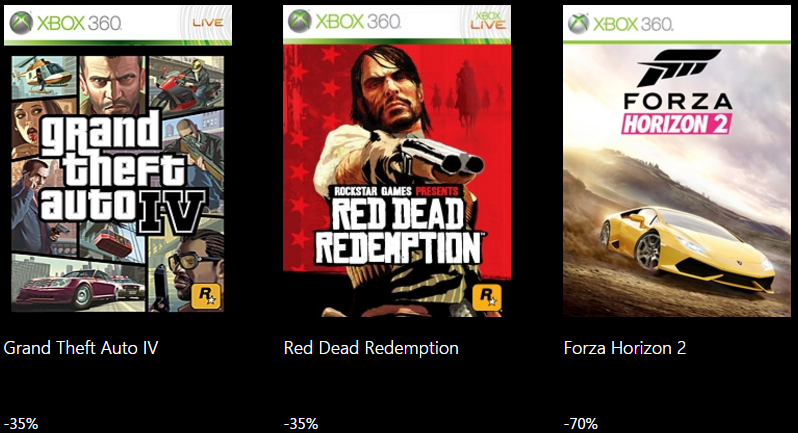Image resolution: width=798 pixels, height=433 pixels.
Task: Click the Xbox LIVE badge on Red Dead cover
Action: [x=488, y=20]
